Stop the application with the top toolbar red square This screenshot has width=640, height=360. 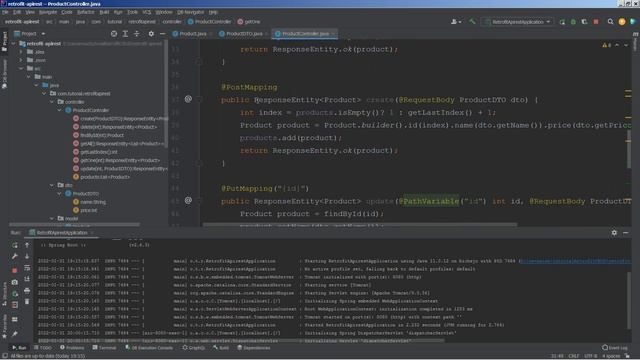[596, 22]
